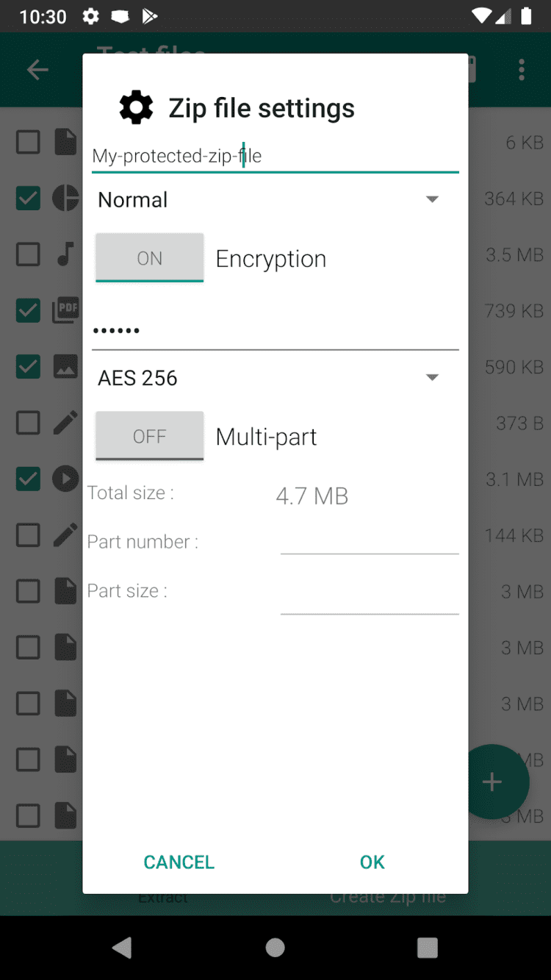The image size is (551, 980).
Task: Check the first file's checkbox
Action: (28, 142)
